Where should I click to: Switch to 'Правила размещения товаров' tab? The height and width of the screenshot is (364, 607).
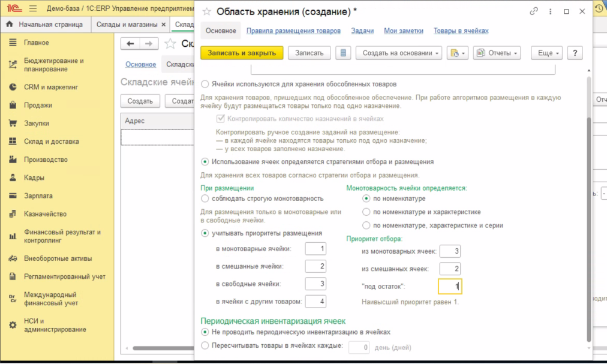click(293, 31)
